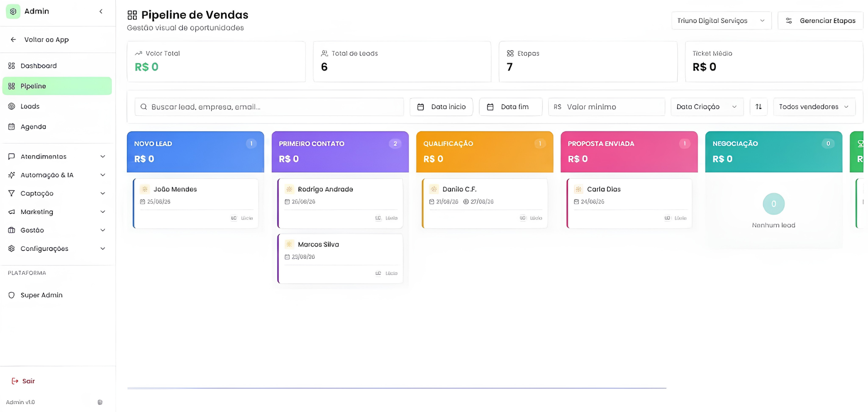The width and height of the screenshot is (868, 412).
Task: Click the Dashboard grid icon in the sidebar
Action: (x=12, y=66)
